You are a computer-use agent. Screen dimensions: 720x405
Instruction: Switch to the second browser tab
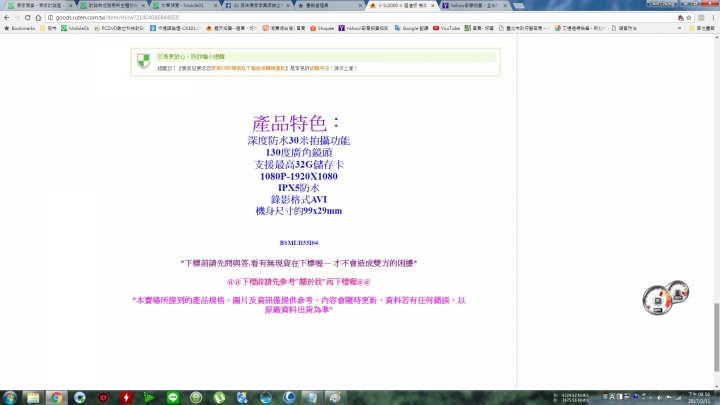112,6
